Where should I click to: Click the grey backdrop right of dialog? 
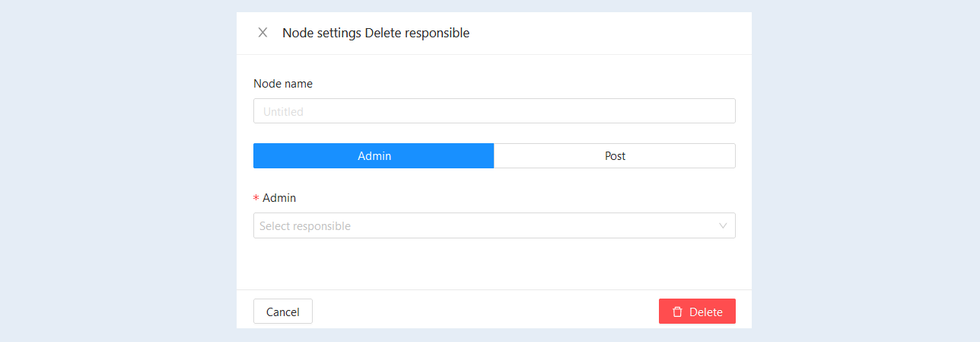866,171
